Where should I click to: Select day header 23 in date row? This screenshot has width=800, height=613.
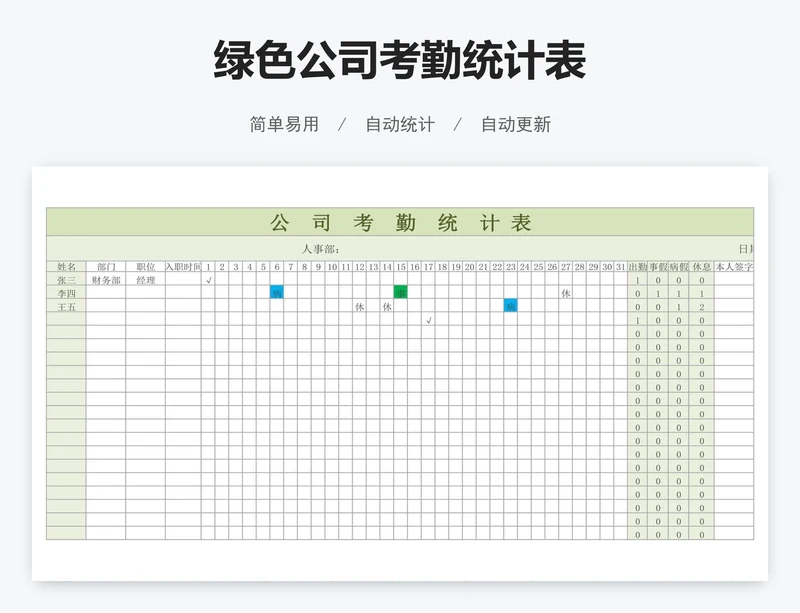pos(511,267)
